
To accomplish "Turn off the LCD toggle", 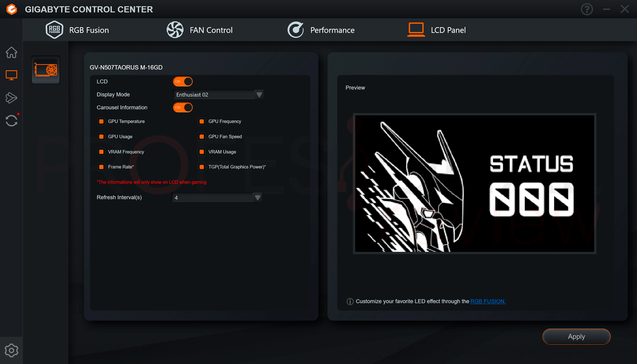I will click(183, 81).
